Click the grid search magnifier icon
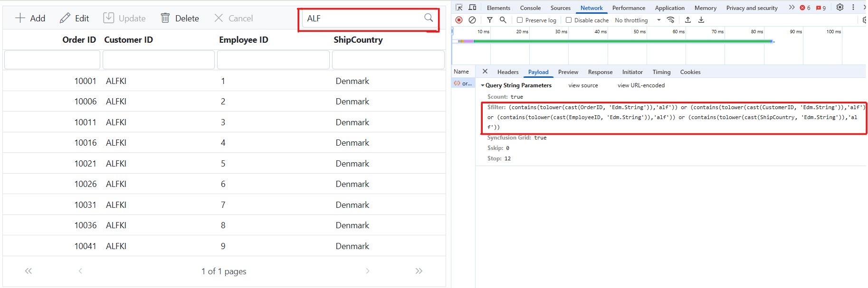 click(429, 18)
